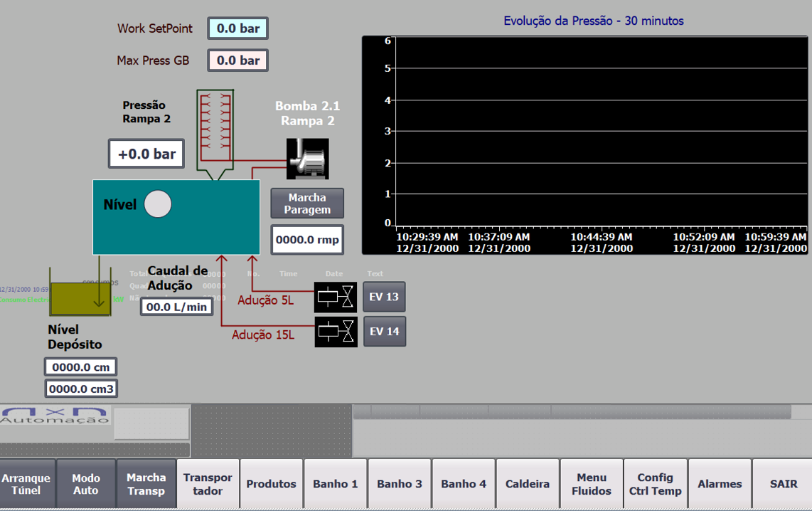The width and height of the screenshot is (812, 511).
Task: Click the heat exchanger coil symbol
Action: point(215,130)
